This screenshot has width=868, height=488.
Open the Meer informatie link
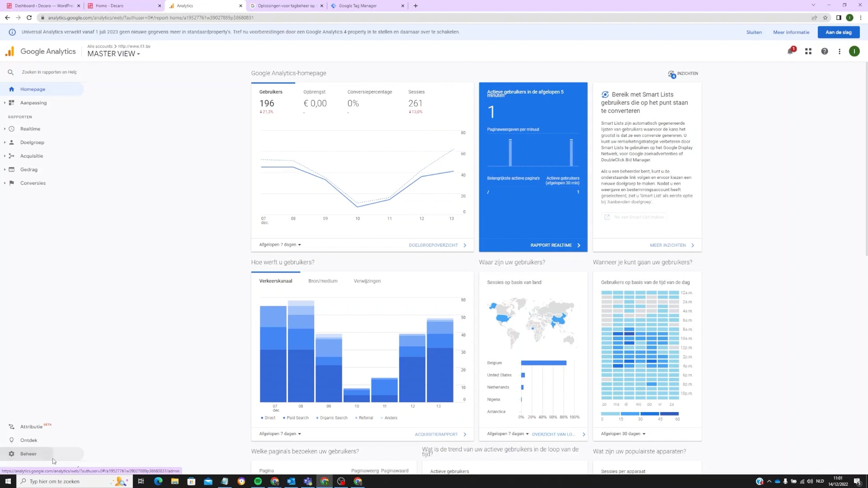[791, 32]
